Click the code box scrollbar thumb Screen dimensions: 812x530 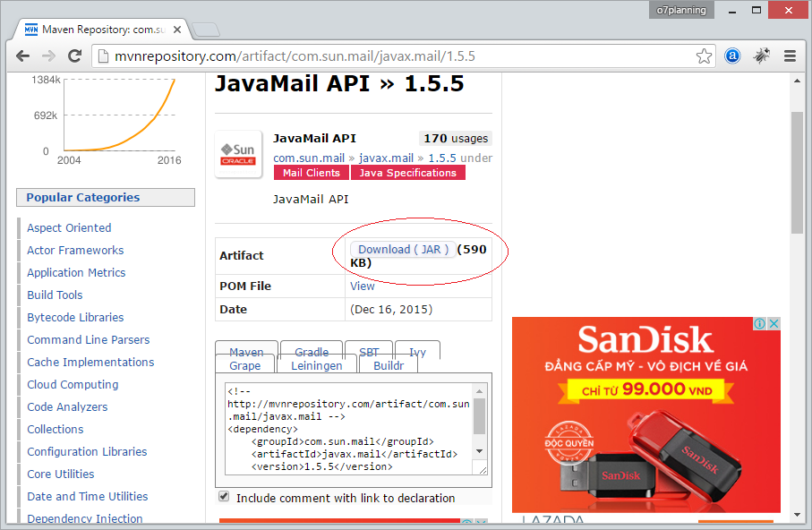(x=480, y=415)
